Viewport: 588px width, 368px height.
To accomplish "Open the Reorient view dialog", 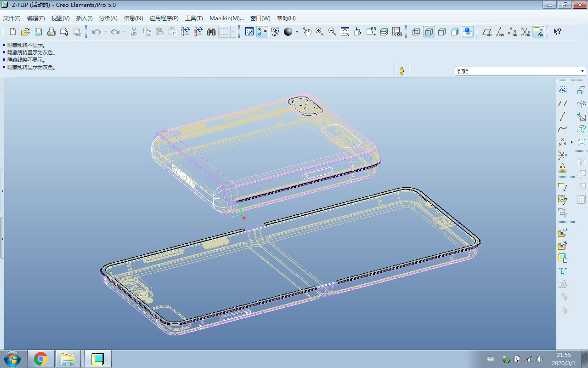I will coord(358,32).
